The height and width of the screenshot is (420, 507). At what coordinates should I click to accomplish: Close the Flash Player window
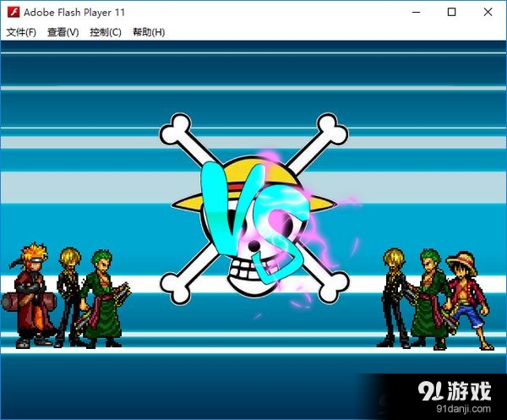coord(488,13)
